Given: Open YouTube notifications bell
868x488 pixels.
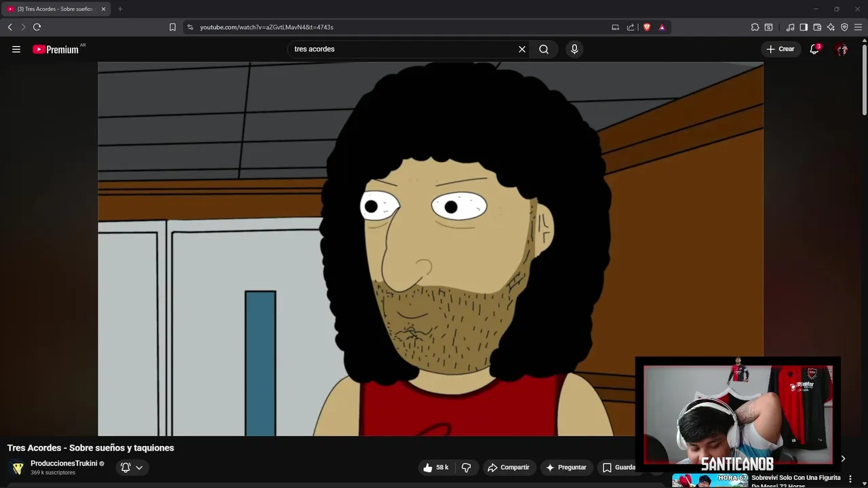Looking at the screenshot, I should point(814,49).
